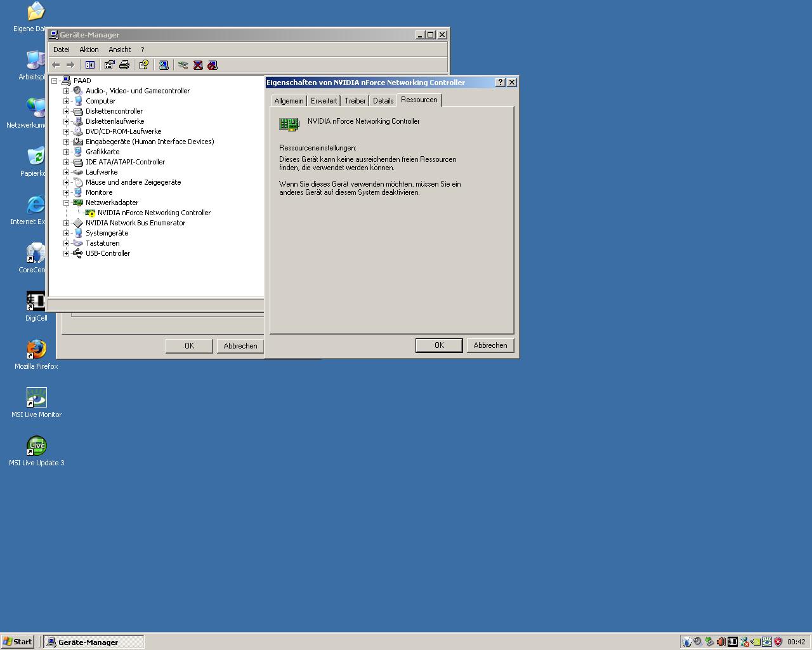Select the Internet Explorer desktop icon
This screenshot has height=650, width=812.
coord(36,204)
